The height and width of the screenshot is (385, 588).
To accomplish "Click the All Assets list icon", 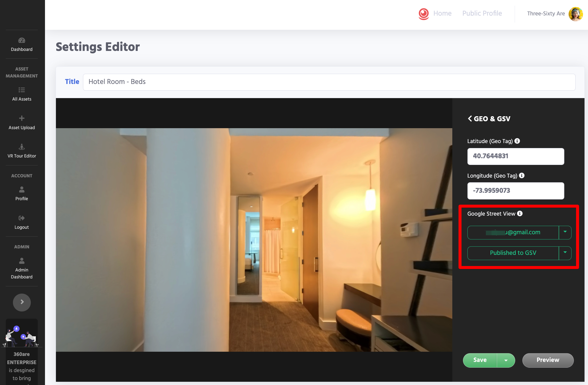I will click(x=22, y=90).
